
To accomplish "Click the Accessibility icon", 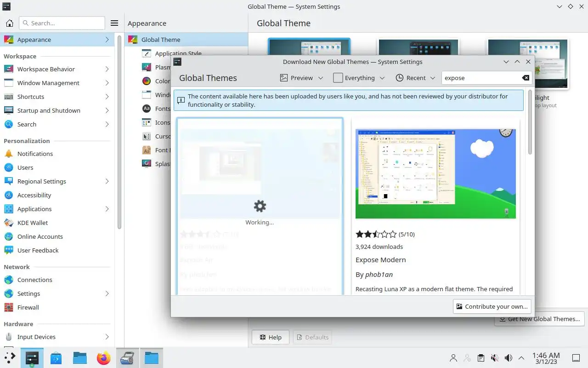I will [8, 195].
